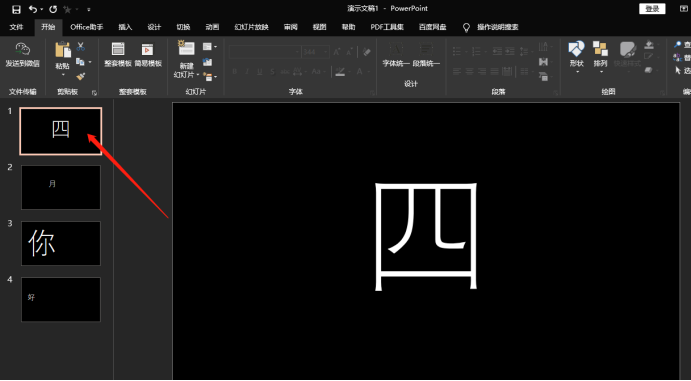Click the font size box showing 344
The height and width of the screenshot is (381, 691).
[x=315, y=52]
